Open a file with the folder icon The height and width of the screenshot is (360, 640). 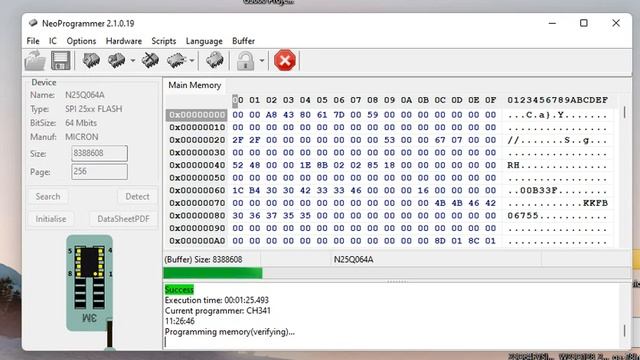point(35,60)
